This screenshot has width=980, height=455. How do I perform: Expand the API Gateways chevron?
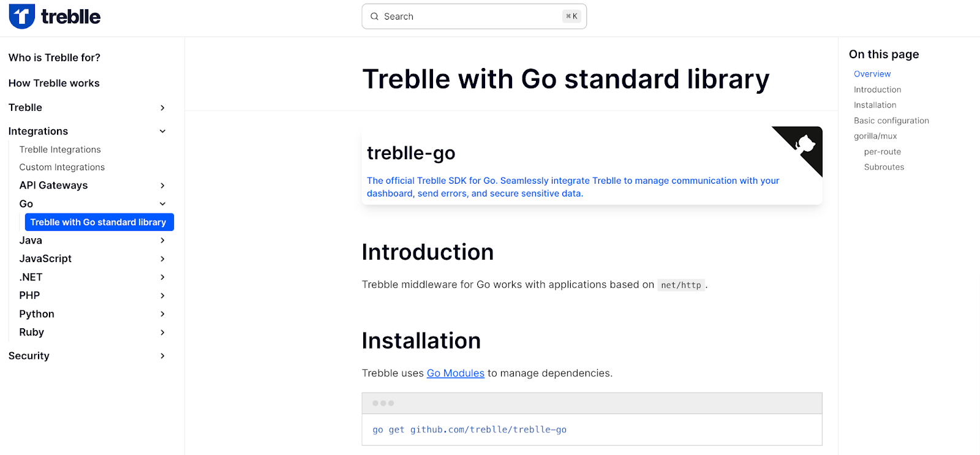coord(162,186)
